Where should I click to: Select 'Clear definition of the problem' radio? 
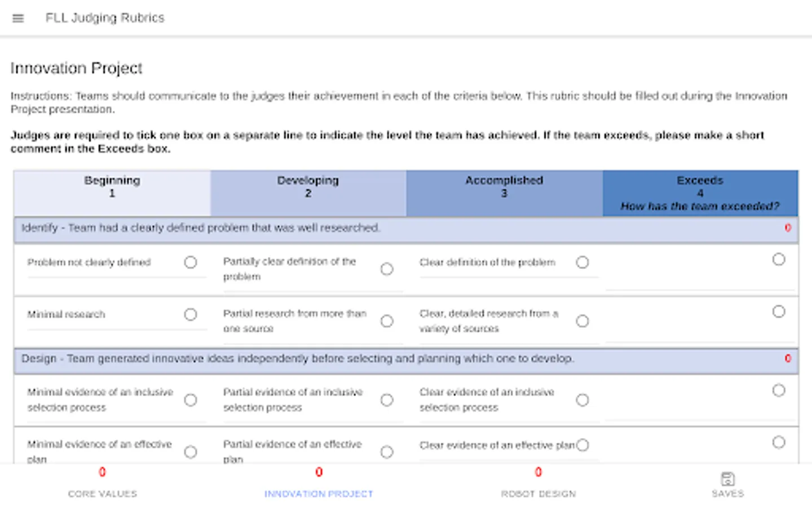(x=582, y=262)
